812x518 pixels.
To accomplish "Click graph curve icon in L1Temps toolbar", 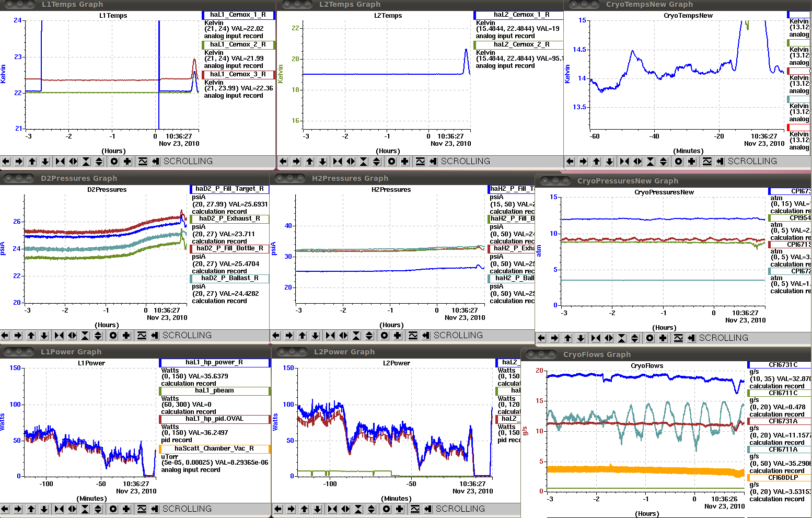I will pos(143,162).
